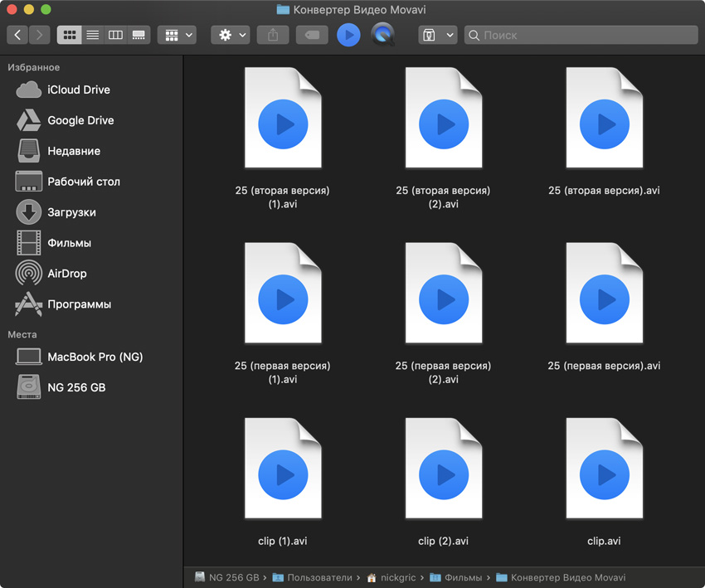Screen dimensions: 705x588
Task: Switch to icon view mode
Action: (x=70, y=35)
